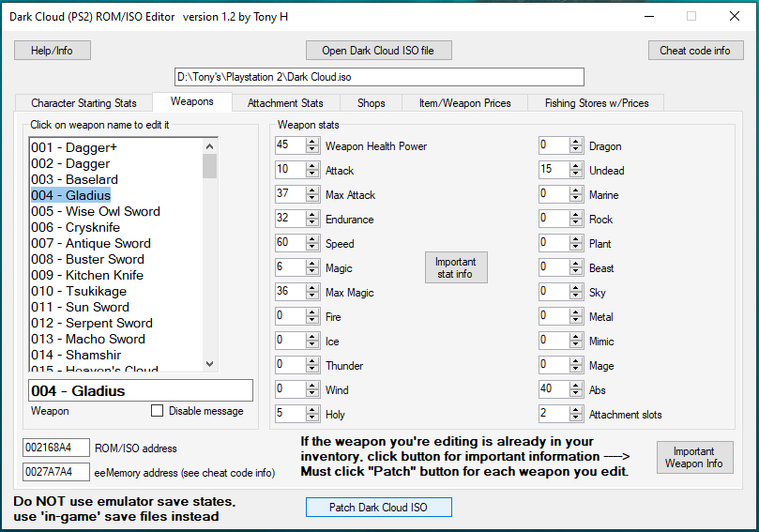Open Item/Weapon Prices tab
This screenshot has height=532, width=759.
click(464, 103)
